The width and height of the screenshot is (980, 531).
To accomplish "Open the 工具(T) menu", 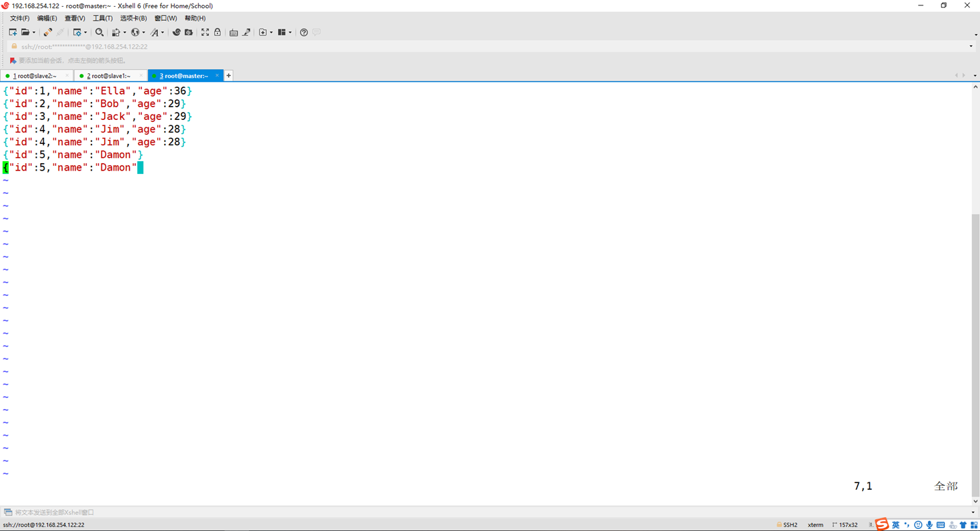I will (103, 19).
